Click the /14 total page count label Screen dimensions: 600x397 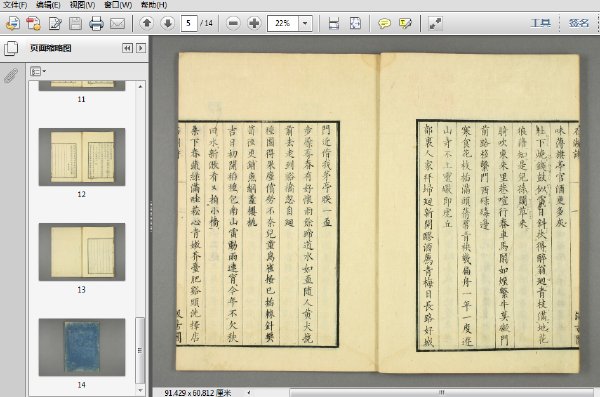(x=206, y=23)
